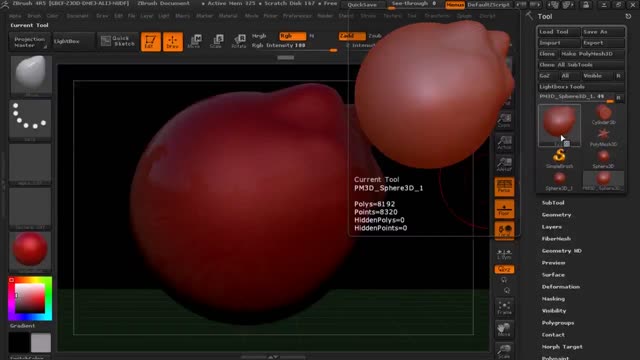Toggle Rgb color mode
The image size is (640, 360).
(292, 36)
